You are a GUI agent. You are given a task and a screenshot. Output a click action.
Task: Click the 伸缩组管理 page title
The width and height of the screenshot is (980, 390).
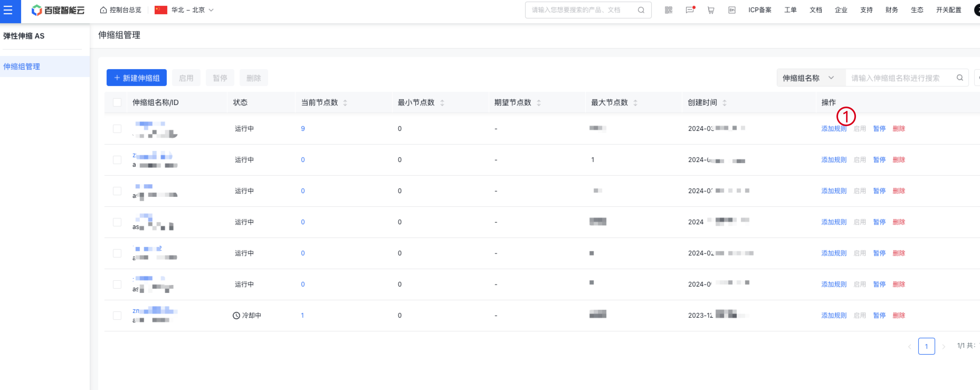[x=119, y=35]
